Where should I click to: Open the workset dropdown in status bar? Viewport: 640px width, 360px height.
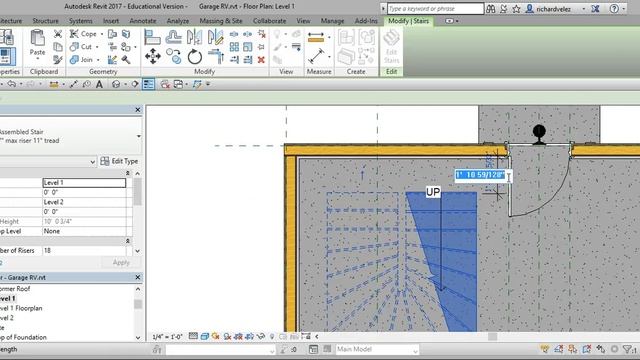(272, 350)
